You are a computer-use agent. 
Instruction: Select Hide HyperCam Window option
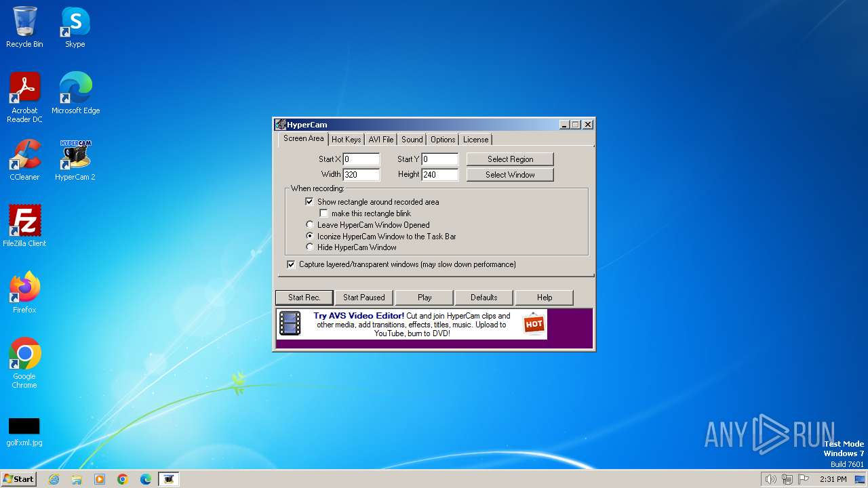pyautogui.click(x=310, y=247)
